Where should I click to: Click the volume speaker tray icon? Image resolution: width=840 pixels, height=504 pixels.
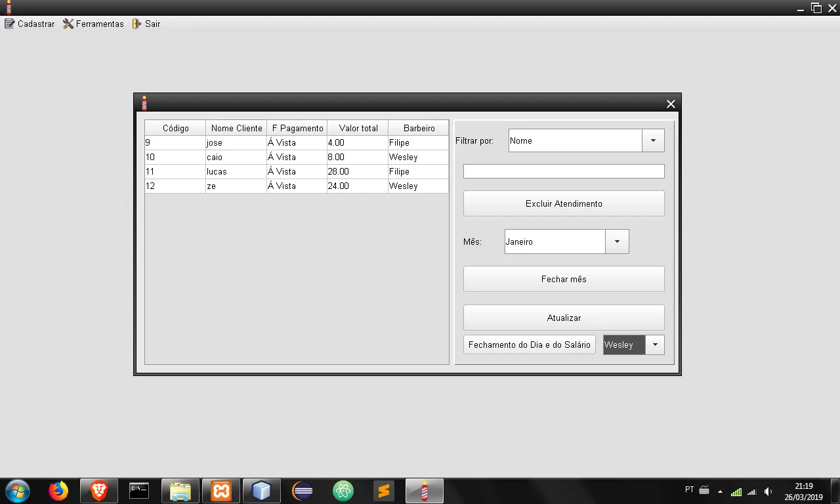pyautogui.click(x=768, y=492)
